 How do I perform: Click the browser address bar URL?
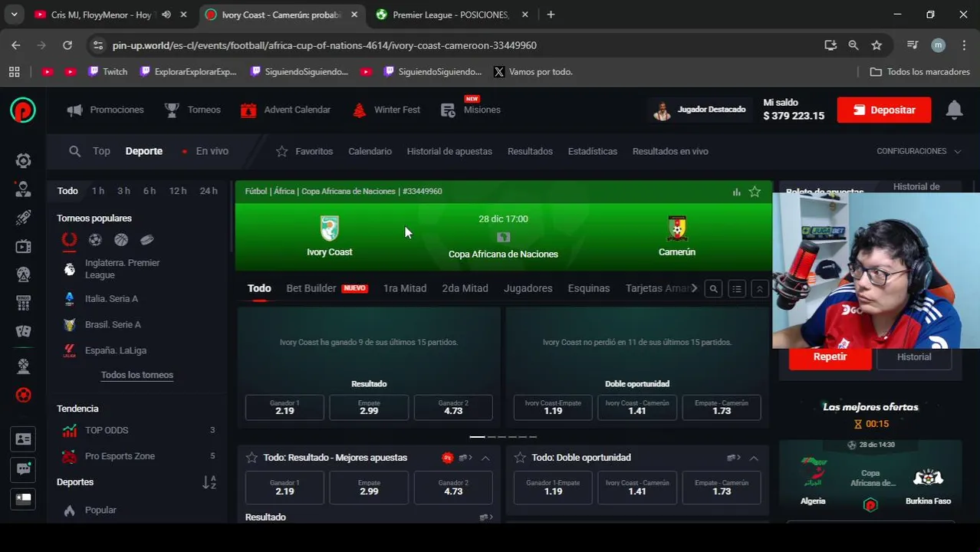(324, 45)
